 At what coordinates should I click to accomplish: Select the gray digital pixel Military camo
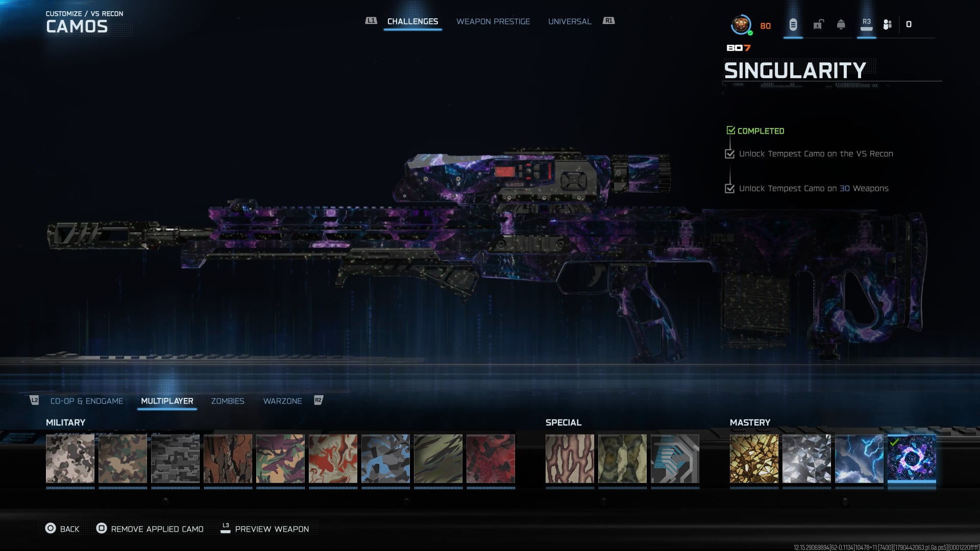point(175,459)
